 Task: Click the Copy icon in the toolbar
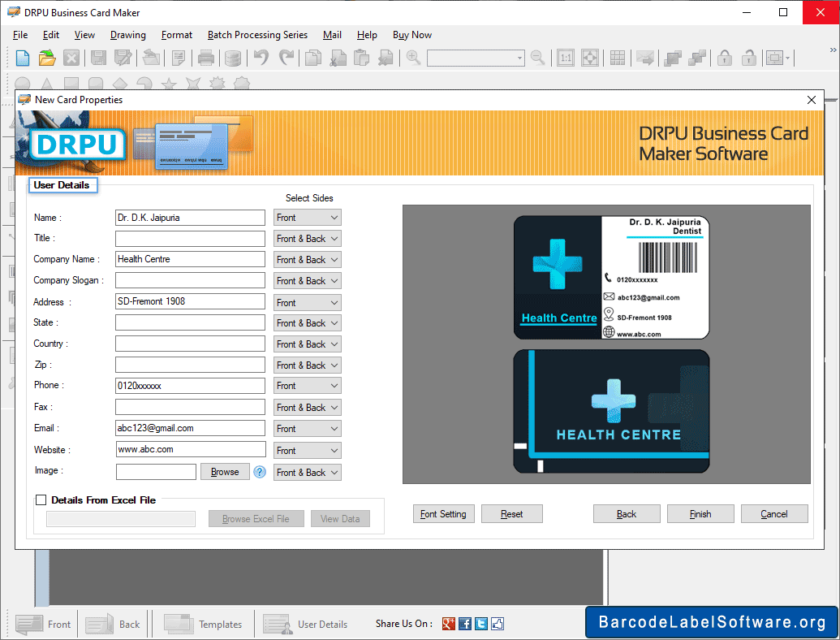(x=312, y=58)
